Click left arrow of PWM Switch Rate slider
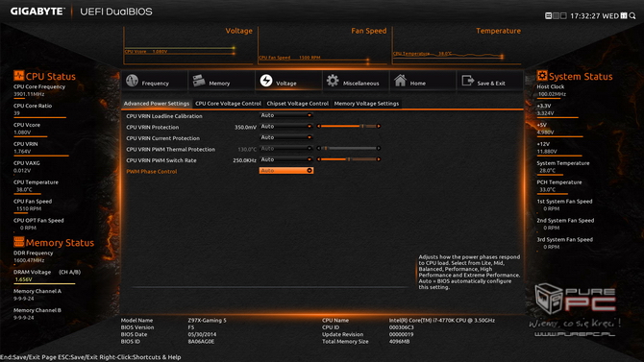This screenshot has width=644, height=362. [318, 159]
